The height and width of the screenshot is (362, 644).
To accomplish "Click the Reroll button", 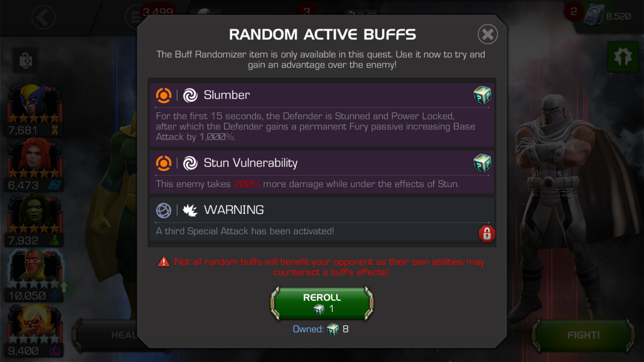I will 322,303.
